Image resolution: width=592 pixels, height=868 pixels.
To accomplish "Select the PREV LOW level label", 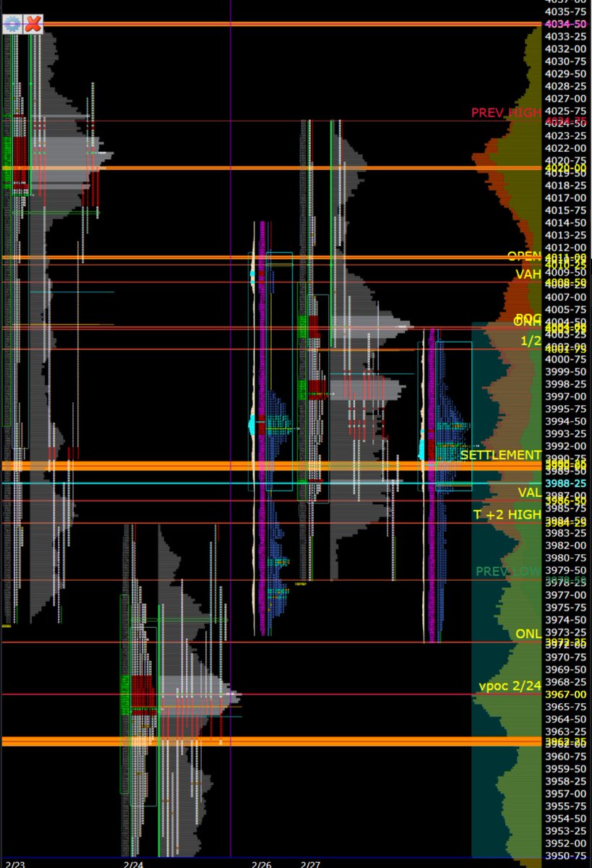I will tap(508, 571).
